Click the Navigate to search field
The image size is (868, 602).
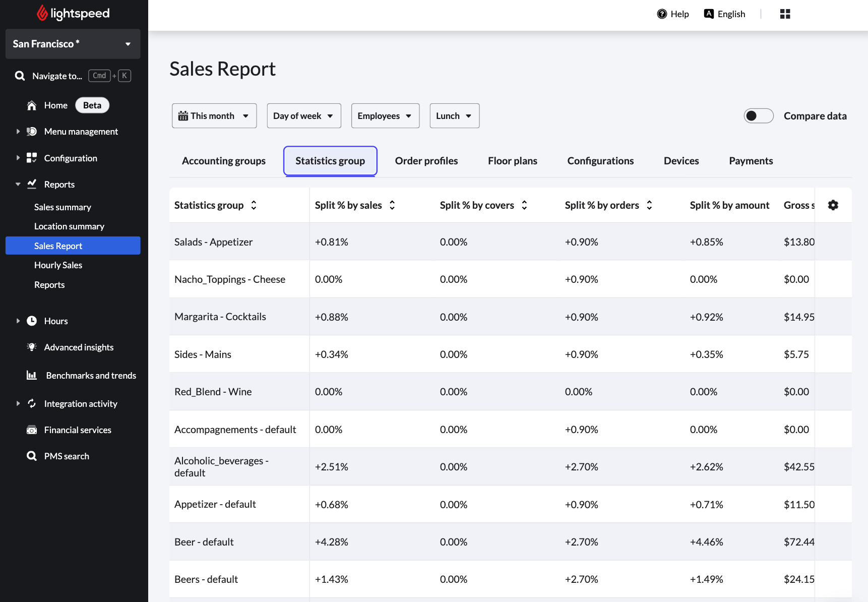coord(57,76)
